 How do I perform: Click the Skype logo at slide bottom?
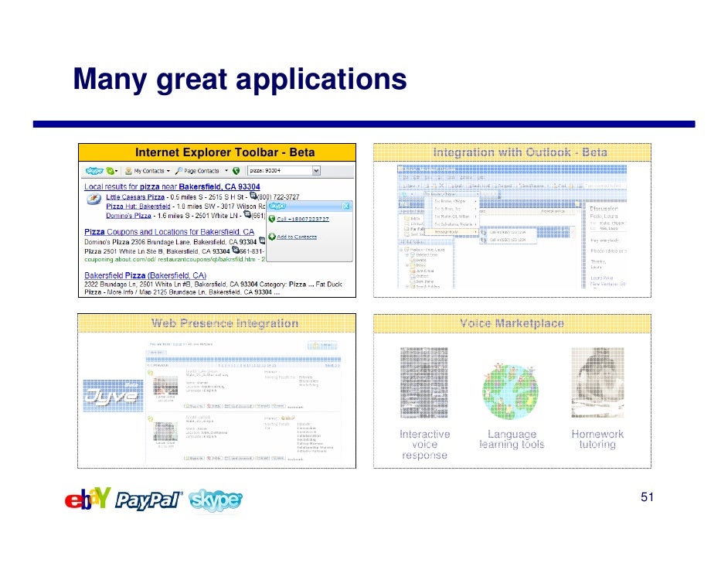coord(216,501)
